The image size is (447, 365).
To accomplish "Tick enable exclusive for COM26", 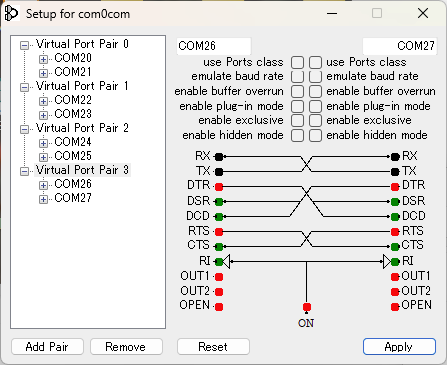I will click(297, 121).
